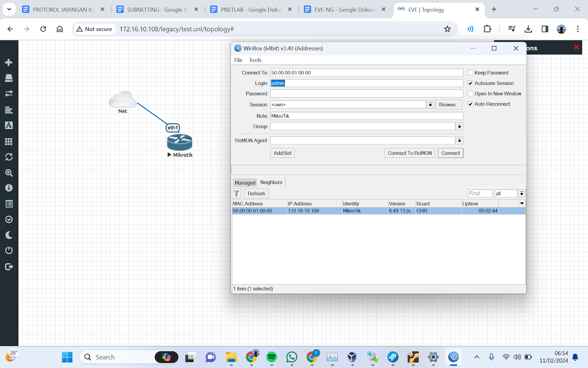Toggle the Autosave Session checkbox

coord(470,83)
